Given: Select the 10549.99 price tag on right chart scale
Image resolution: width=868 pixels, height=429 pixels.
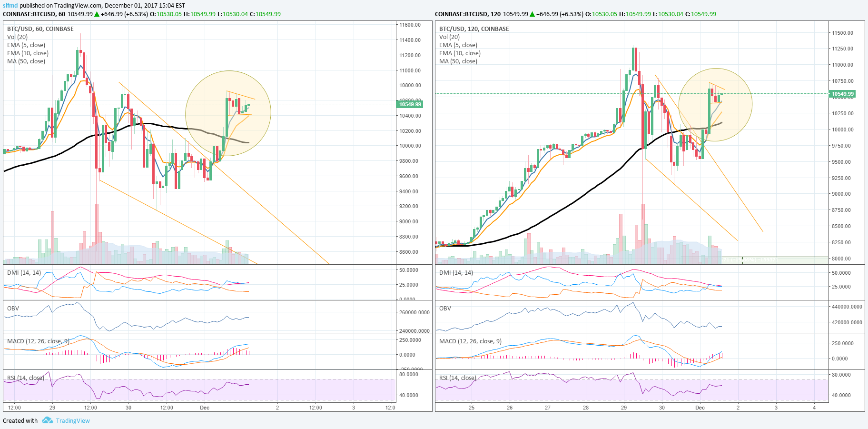Looking at the screenshot, I should click(842, 94).
